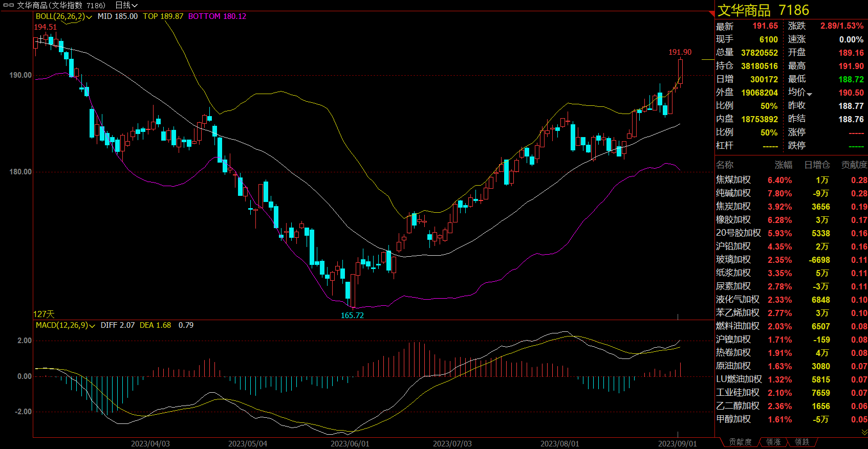This screenshot has height=449, width=868.
Task: Click the yellow double-chevron scroll-down icon
Action: [x=864, y=432]
